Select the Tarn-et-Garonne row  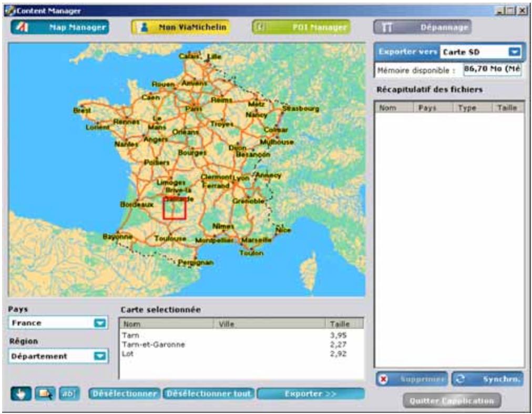[241, 345]
